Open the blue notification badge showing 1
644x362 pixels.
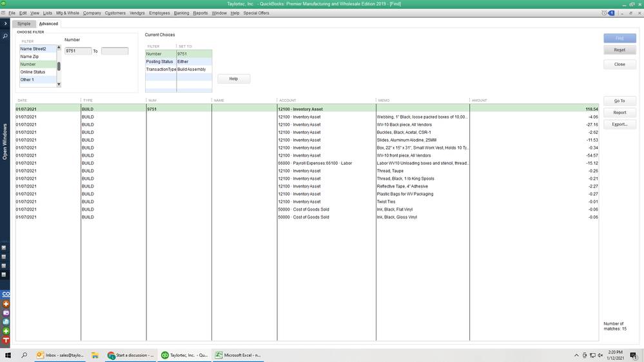(x=611, y=13)
